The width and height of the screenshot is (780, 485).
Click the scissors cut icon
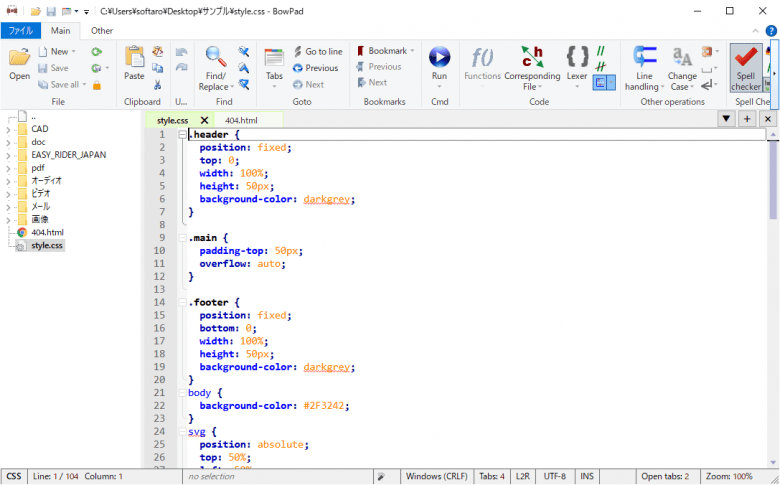tap(157, 85)
